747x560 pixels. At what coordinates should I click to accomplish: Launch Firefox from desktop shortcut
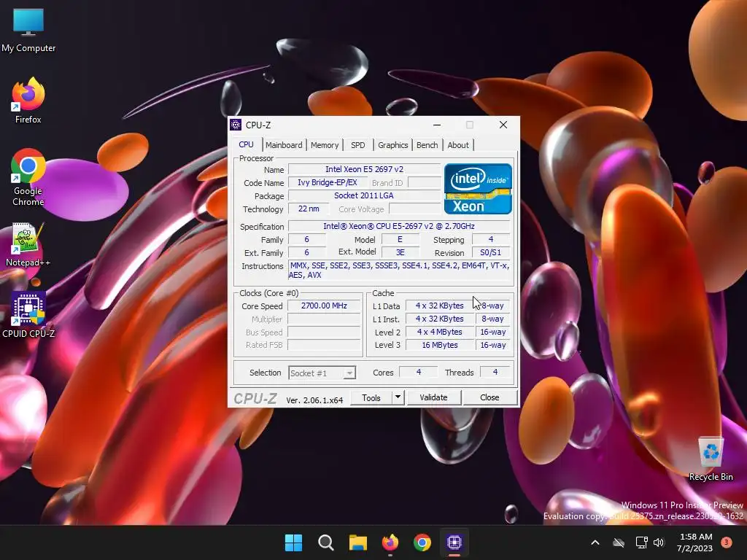(28, 101)
